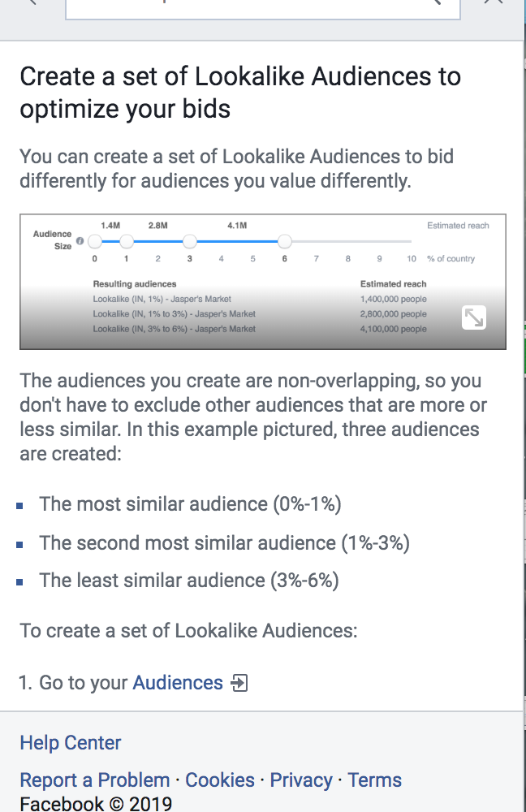
Task: Open the Audiences link
Action: [x=178, y=683]
